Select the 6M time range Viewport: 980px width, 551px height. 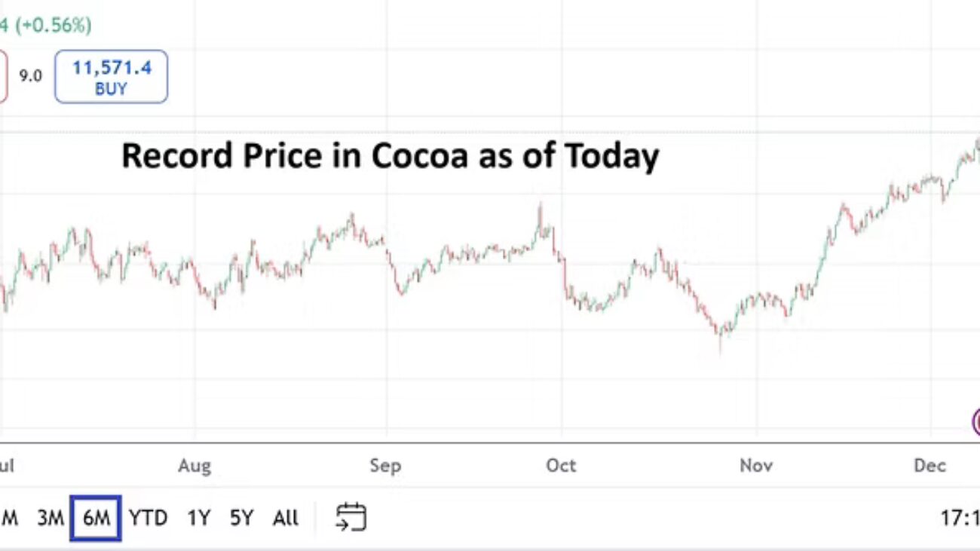96,518
